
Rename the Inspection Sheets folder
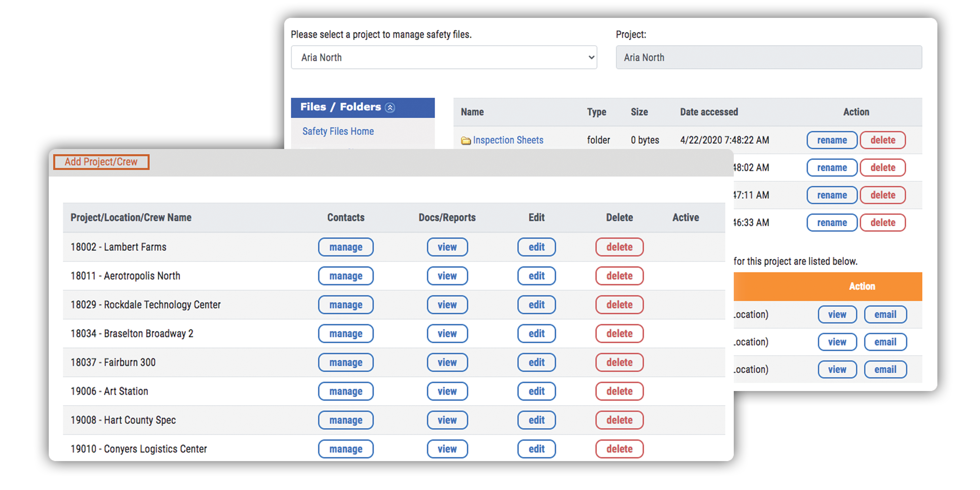click(832, 140)
